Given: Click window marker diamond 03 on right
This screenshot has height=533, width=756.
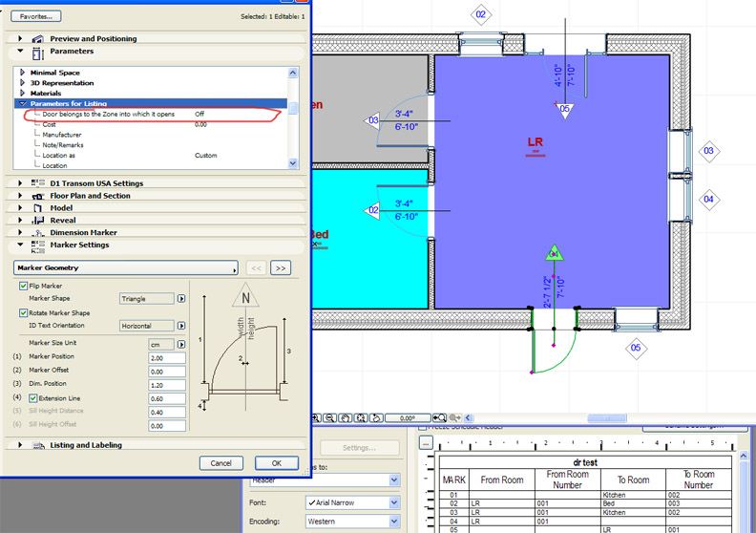Looking at the screenshot, I should coord(709,151).
